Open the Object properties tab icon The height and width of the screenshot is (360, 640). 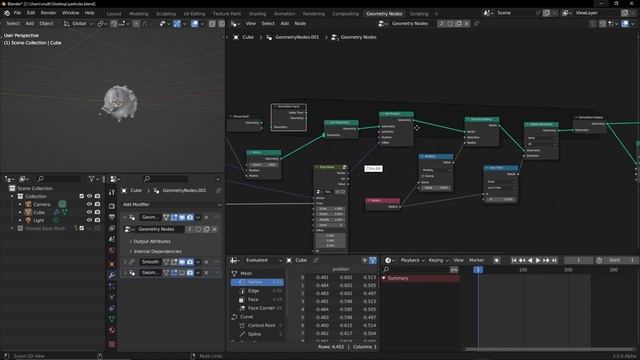[x=112, y=264]
